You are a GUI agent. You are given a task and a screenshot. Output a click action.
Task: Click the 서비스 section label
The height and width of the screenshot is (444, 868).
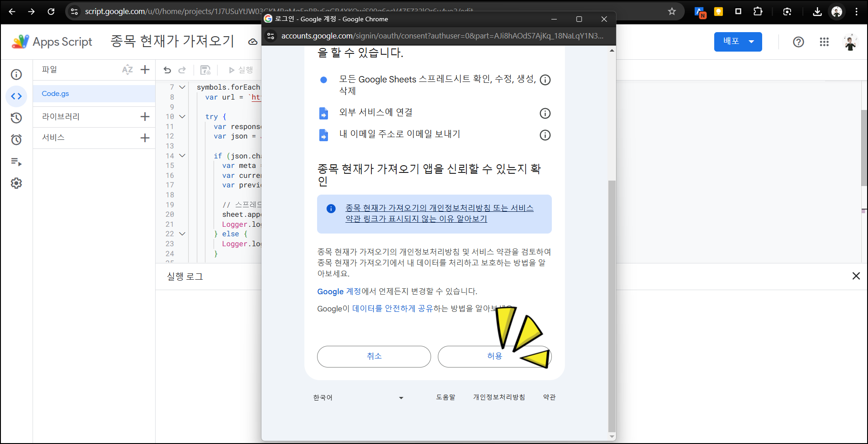53,138
